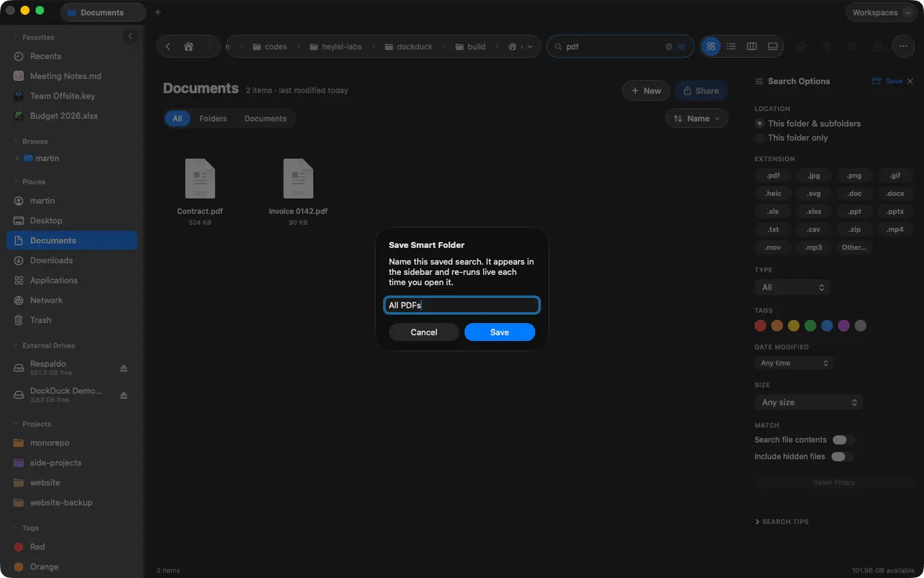Viewport: 924px width, 578px height.
Task: Pick the purple tag color
Action: tap(844, 326)
